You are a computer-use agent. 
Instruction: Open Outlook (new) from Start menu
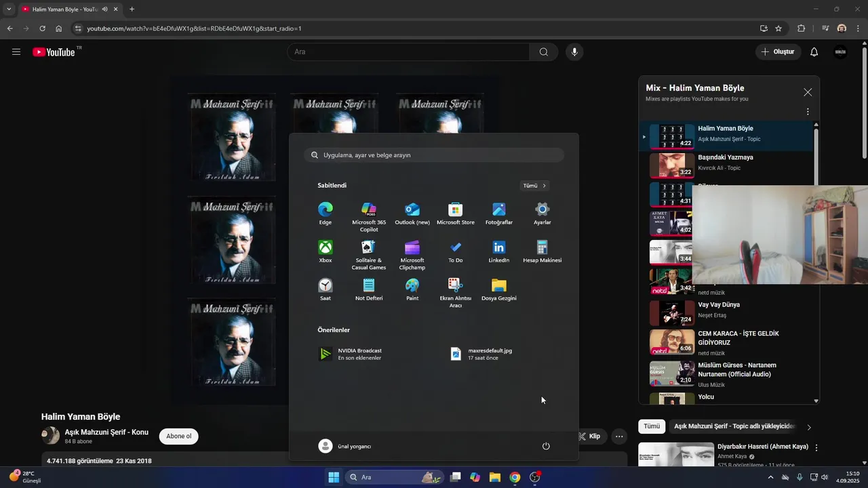coord(412,213)
